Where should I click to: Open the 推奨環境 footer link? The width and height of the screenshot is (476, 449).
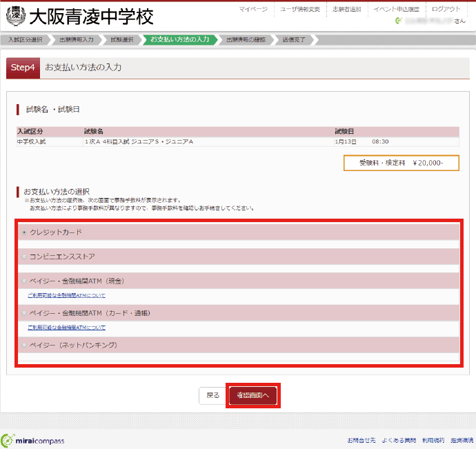pos(462,440)
